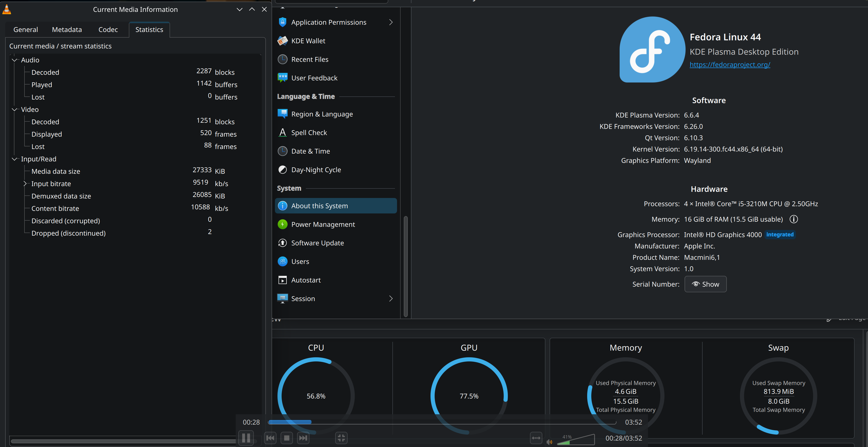Image resolution: width=868 pixels, height=447 pixels.
Task: Click Kernel Version value text
Action: [x=733, y=149]
